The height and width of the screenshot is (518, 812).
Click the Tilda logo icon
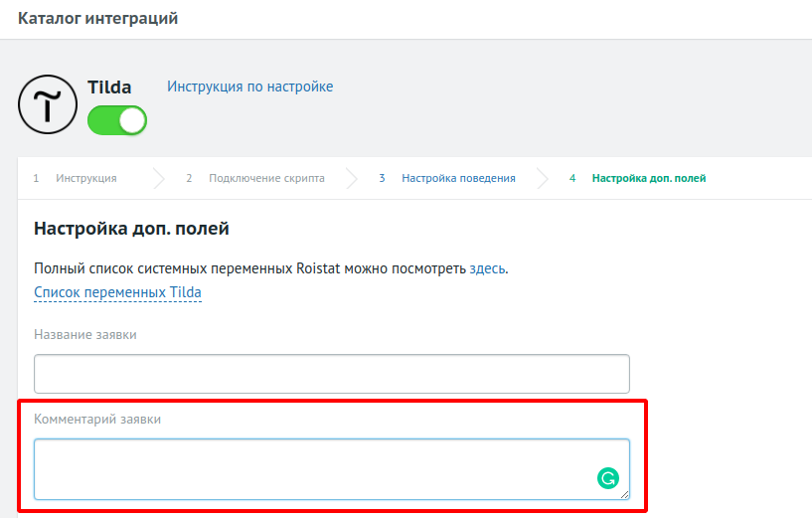tap(48, 104)
